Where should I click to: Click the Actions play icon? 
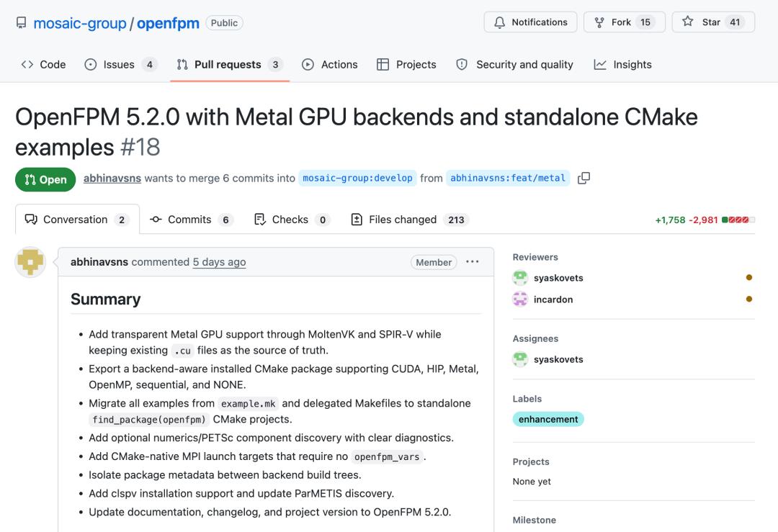click(x=308, y=65)
